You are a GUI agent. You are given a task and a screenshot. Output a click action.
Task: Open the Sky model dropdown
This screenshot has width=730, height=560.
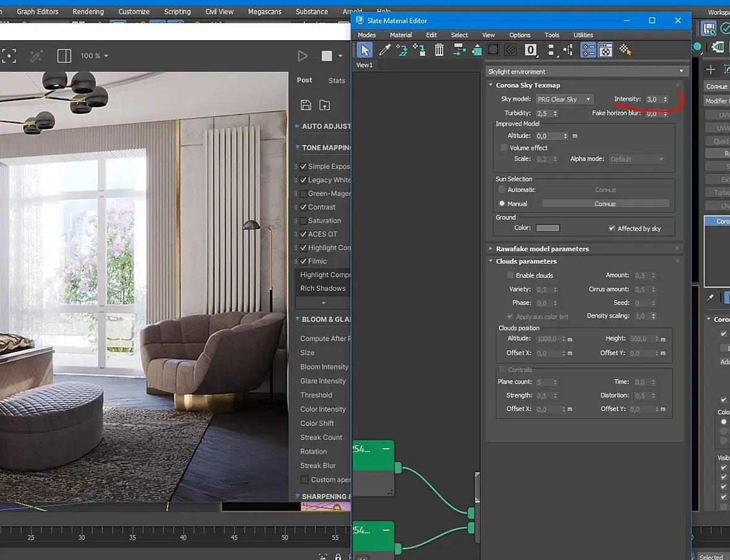click(x=564, y=99)
